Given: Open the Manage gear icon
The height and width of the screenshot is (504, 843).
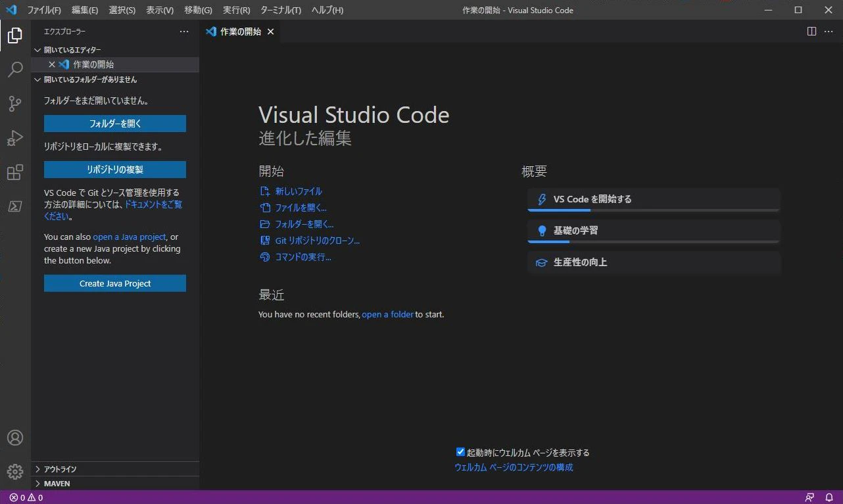Looking at the screenshot, I should tap(15, 472).
